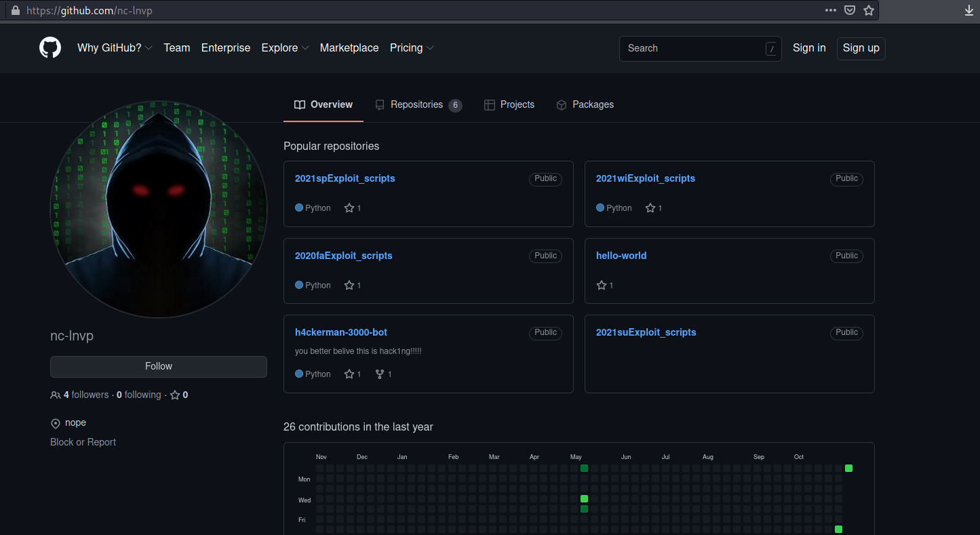Screen dimensions: 980x535
Task: Expand the Explore dropdown menu
Action: [x=285, y=47]
